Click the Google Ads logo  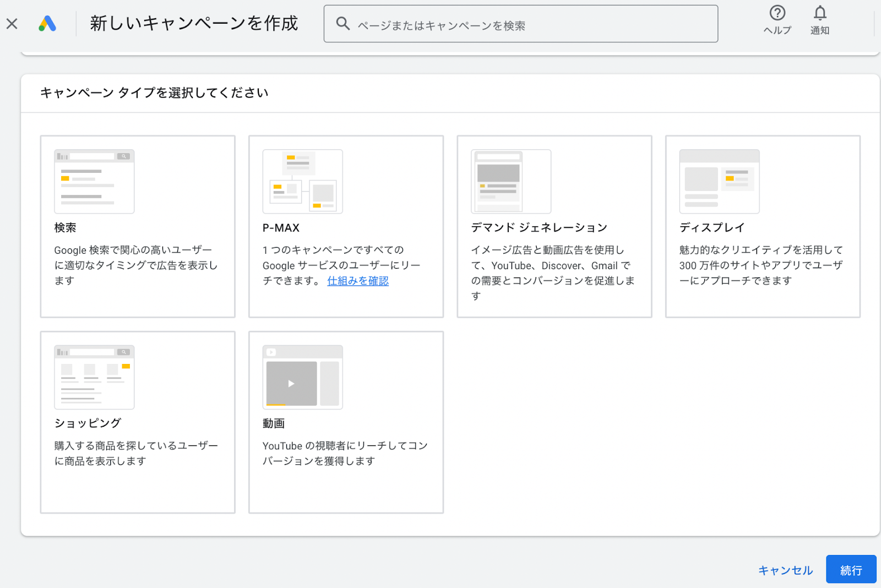(x=47, y=24)
